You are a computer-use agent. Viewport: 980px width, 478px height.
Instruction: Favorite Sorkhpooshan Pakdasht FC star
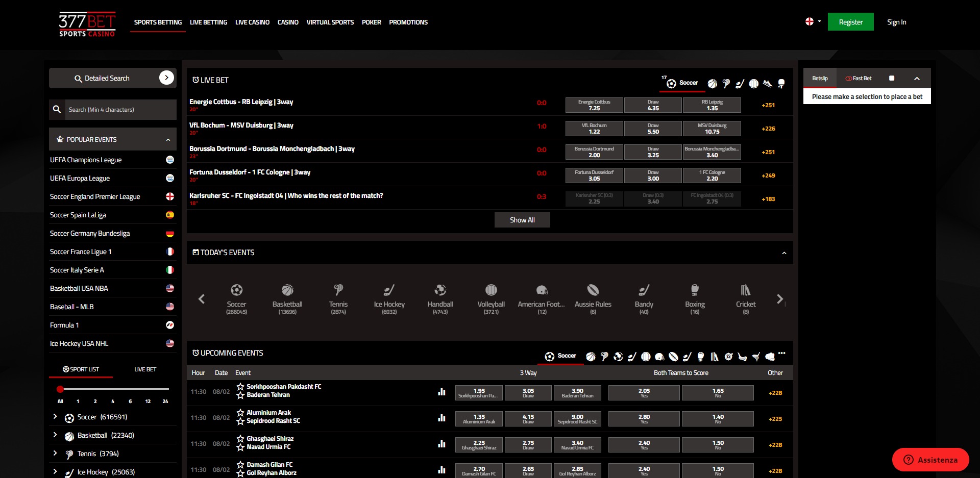click(x=240, y=387)
